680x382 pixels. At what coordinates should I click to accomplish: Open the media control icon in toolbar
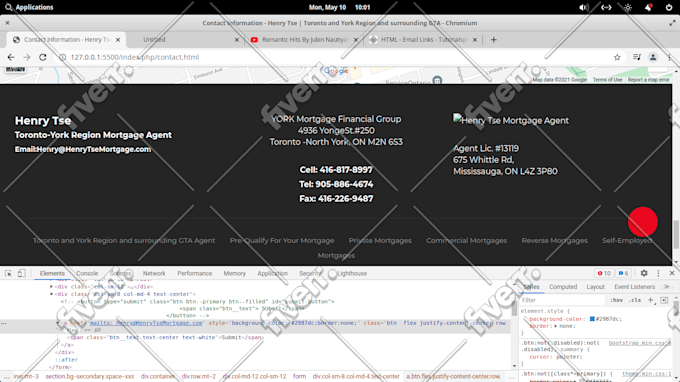point(636,57)
